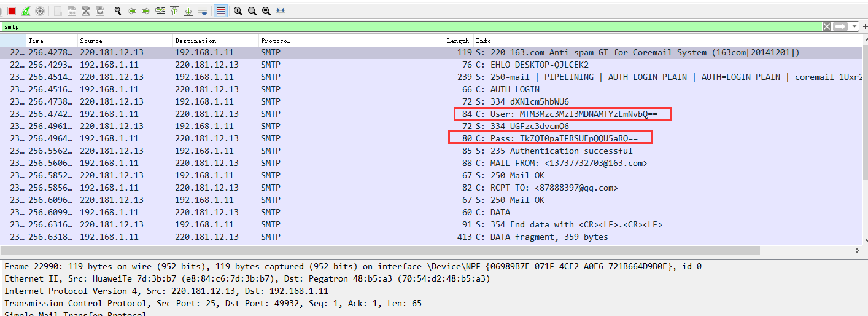Save the capture file
The image size is (868, 316).
tap(71, 11)
